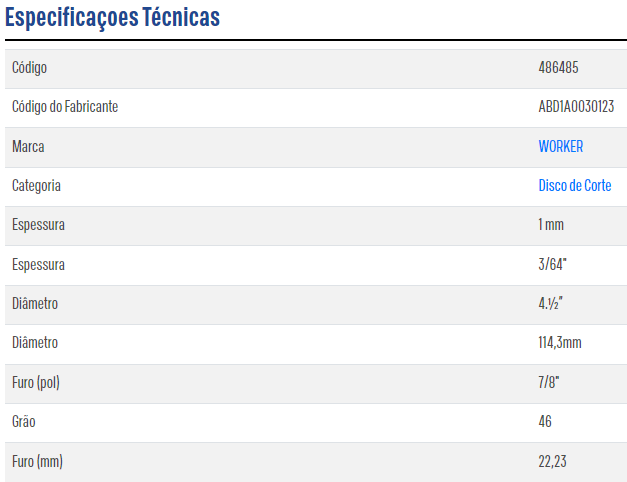Image resolution: width=627 pixels, height=482 pixels.
Task: Click the Código row label
Action: click(29, 68)
